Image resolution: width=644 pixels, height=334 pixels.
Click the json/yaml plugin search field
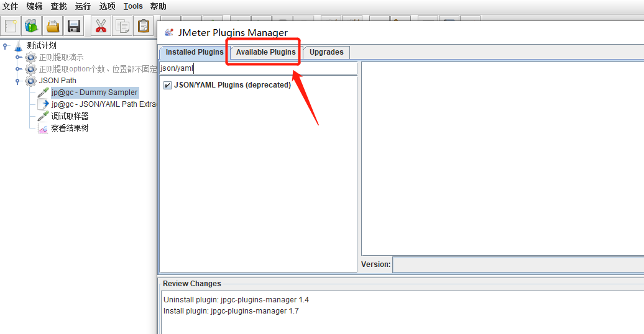tap(259, 68)
